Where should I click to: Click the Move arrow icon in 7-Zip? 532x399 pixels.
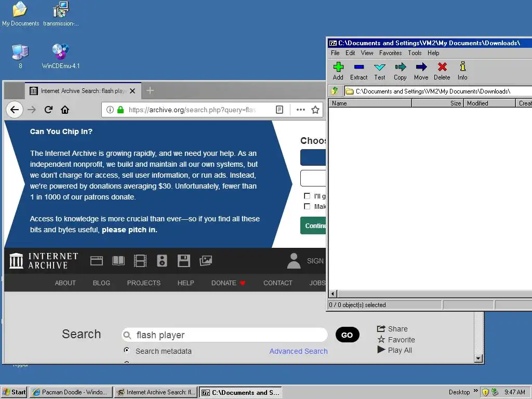421,67
